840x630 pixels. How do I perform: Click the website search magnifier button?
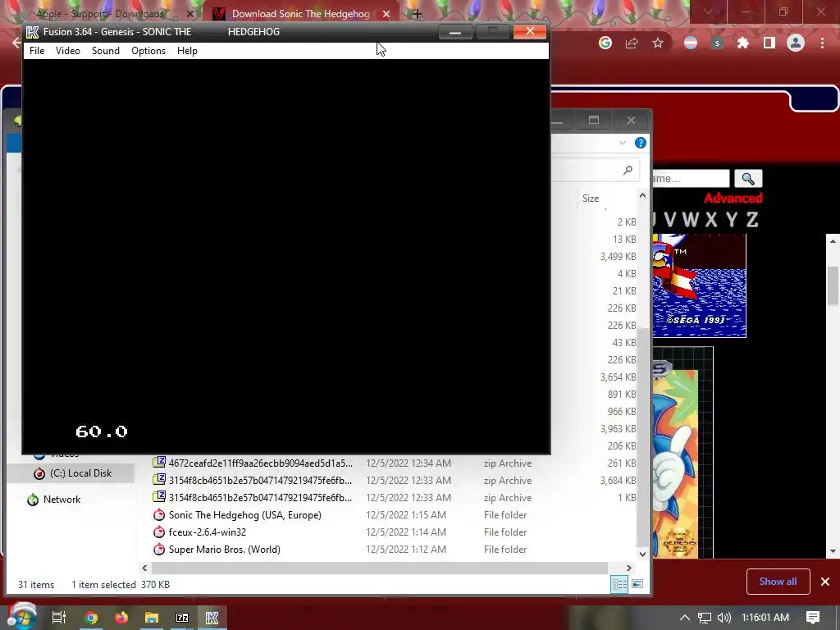[x=748, y=178]
